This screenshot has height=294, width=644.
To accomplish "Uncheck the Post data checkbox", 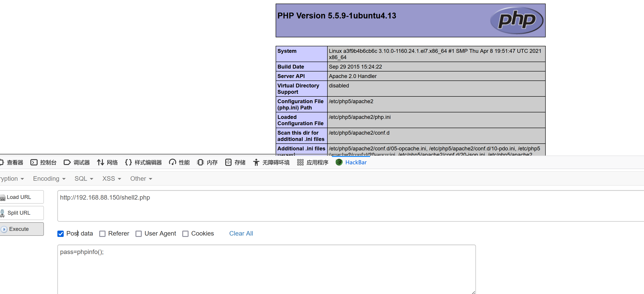I will point(61,234).
